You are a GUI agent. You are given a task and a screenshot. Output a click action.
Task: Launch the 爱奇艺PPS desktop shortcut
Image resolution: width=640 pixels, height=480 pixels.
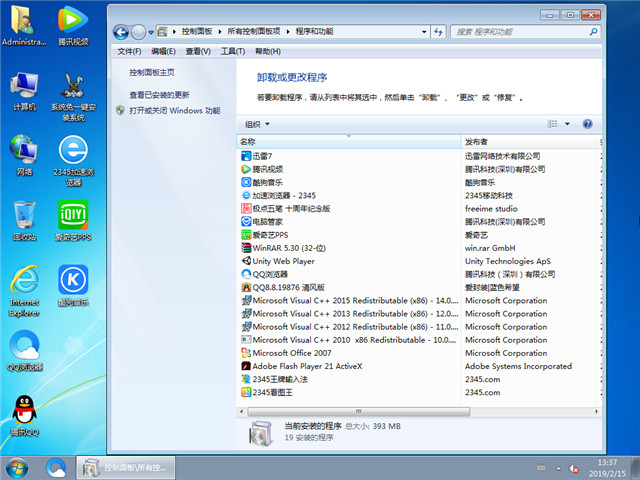[x=73, y=220]
